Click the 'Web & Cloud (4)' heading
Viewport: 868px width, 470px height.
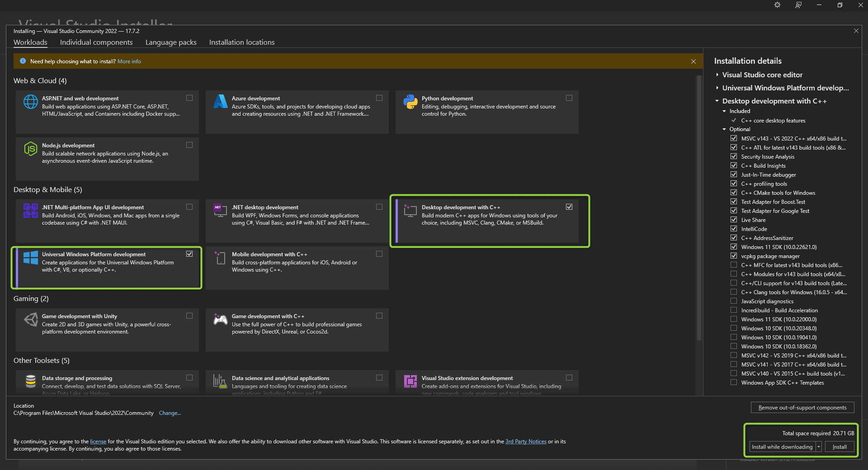pos(40,80)
